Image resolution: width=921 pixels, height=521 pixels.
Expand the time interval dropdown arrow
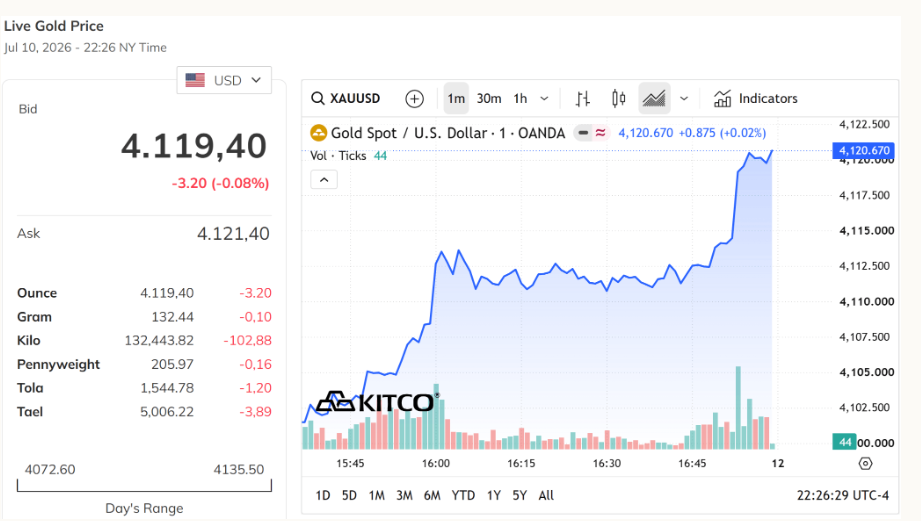coord(544,99)
